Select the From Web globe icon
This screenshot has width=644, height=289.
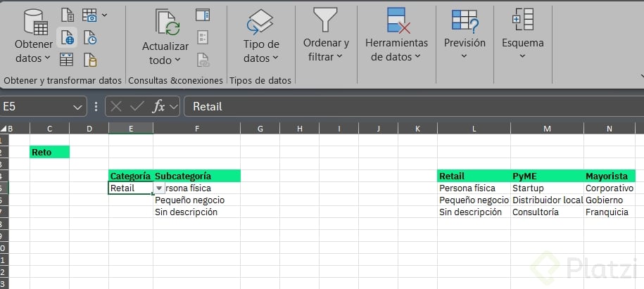click(x=68, y=37)
